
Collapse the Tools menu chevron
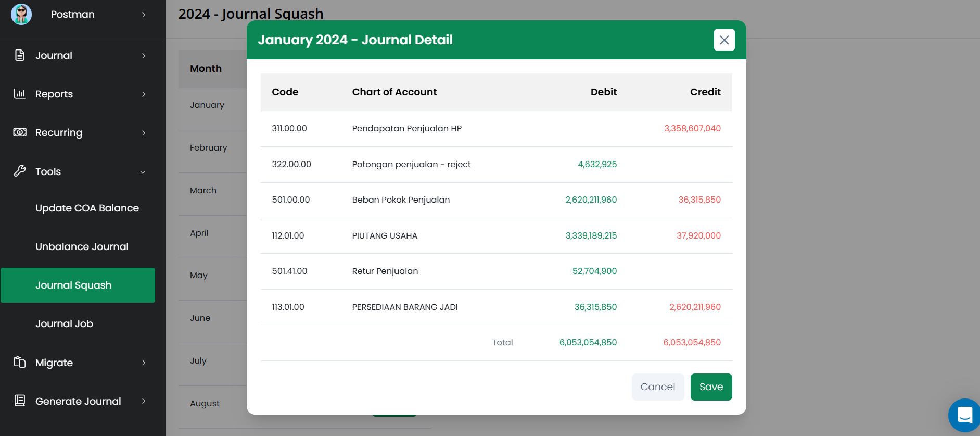143,172
